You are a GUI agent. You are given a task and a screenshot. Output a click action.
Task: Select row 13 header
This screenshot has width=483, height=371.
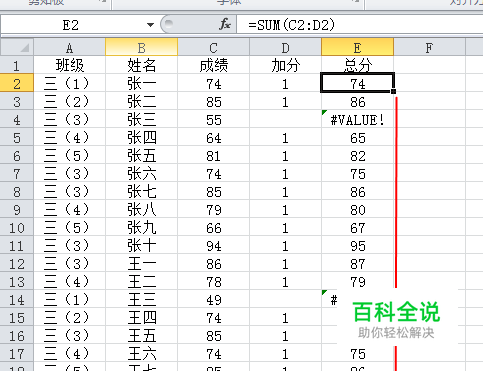tap(17, 281)
